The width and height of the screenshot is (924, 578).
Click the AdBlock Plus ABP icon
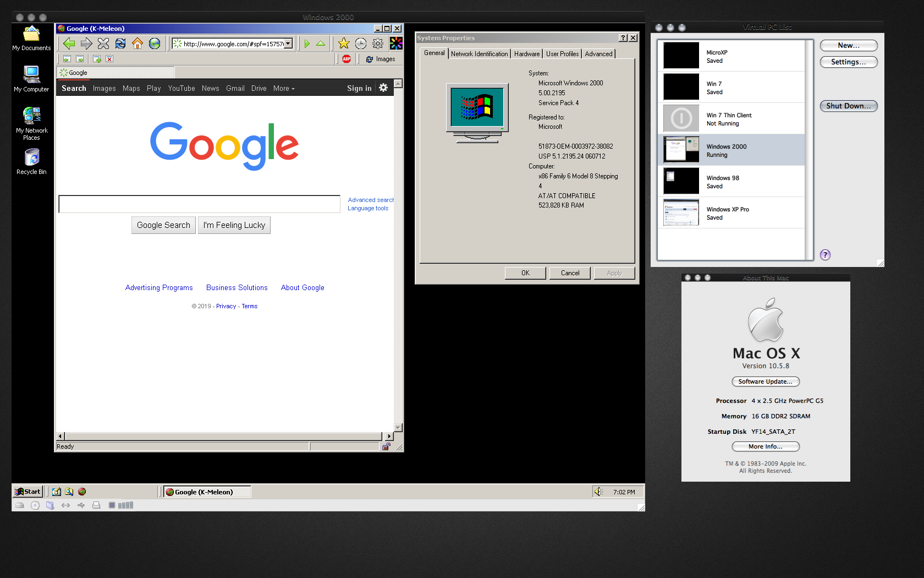[346, 59]
